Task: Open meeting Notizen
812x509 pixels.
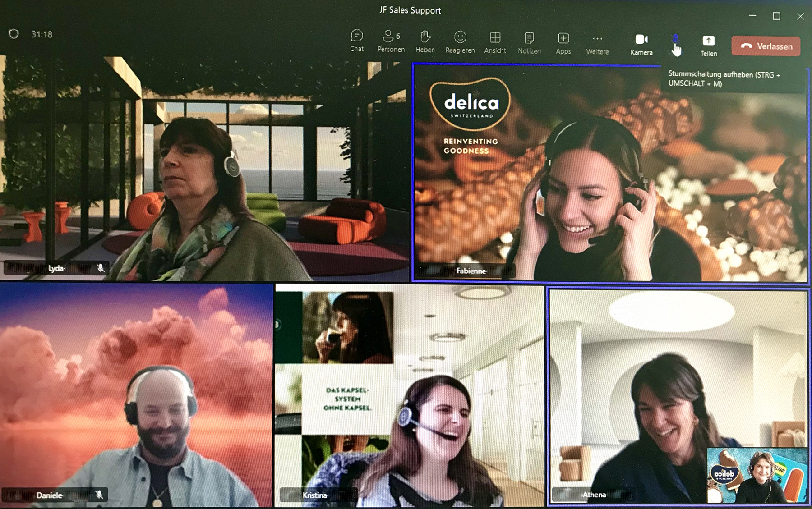Action: tap(529, 43)
